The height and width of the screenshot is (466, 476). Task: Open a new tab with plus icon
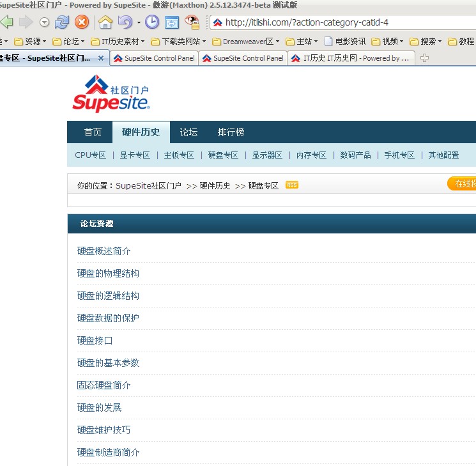424,58
